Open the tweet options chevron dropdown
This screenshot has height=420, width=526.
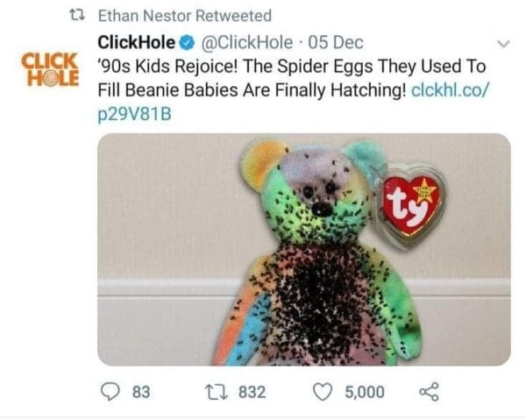click(503, 42)
